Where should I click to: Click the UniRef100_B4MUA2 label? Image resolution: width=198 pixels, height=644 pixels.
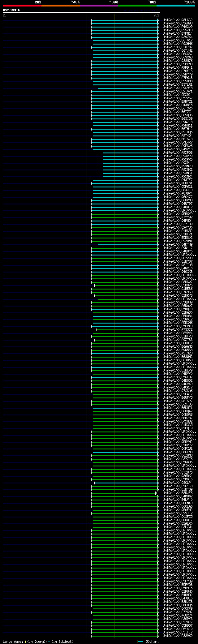click(178, 496)
